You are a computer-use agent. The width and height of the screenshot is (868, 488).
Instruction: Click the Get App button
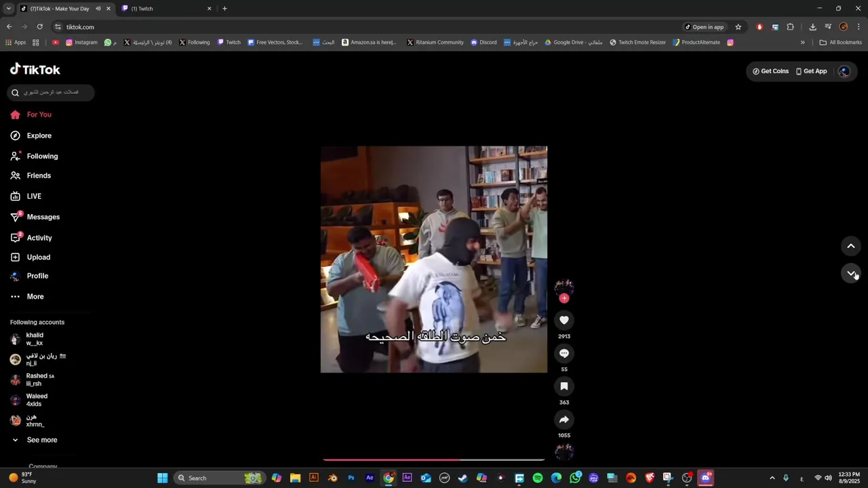coord(811,71)
